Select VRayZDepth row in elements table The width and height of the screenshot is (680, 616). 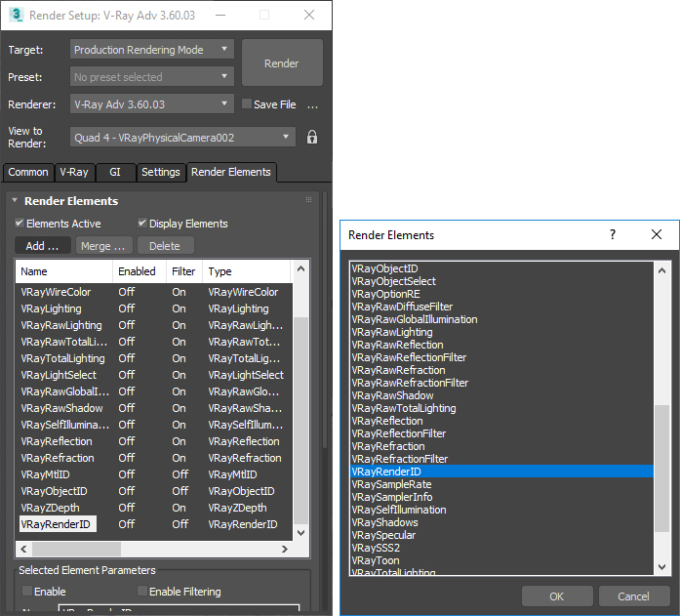click(154, 508)
